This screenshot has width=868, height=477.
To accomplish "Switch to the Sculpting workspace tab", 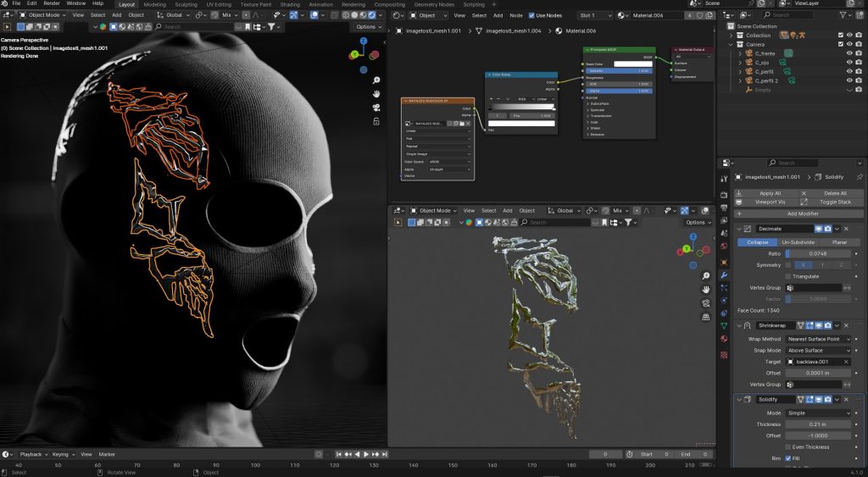I will 186,4.
